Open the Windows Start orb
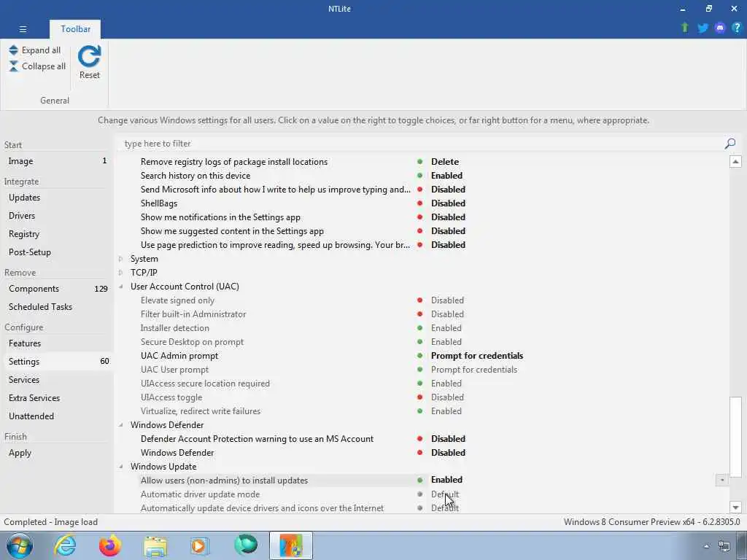The image size is (747, 560). click(20, 545)
